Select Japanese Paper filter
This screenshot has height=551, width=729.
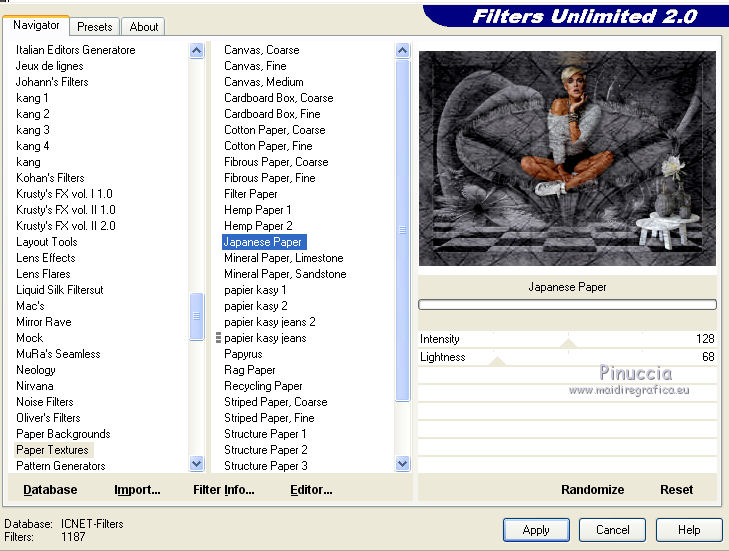[x=264, y=242]
